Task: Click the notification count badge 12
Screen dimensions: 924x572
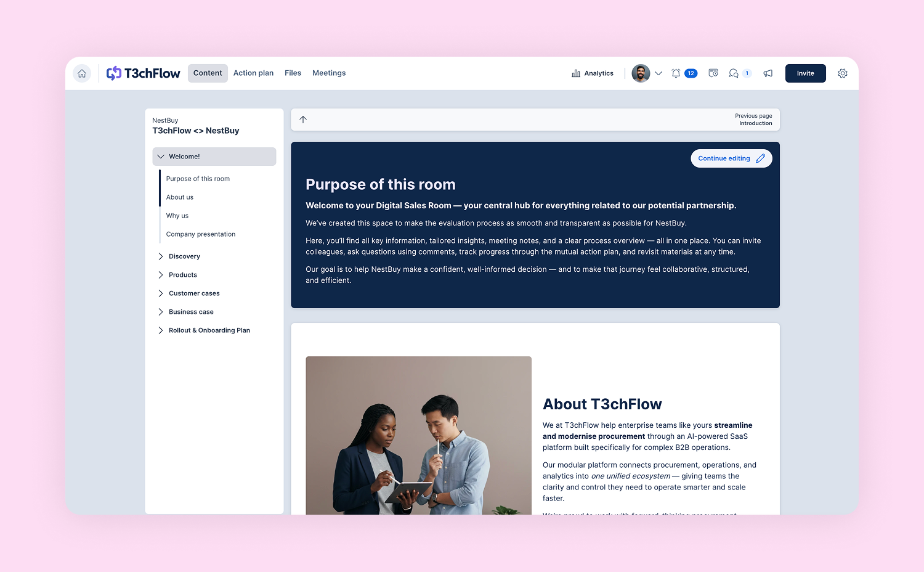Action: [691, 73]
